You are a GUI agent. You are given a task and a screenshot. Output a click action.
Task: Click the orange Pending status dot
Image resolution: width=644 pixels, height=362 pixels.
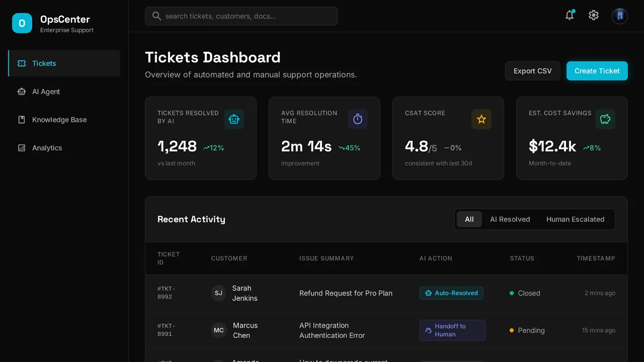point(511,330)
